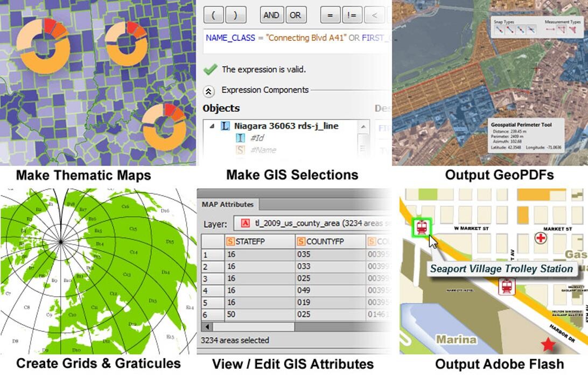Viewport: 588px width, 377px height.
Task: Open the Layer dropdown in MAP Attributes
Action: [312, 224]
